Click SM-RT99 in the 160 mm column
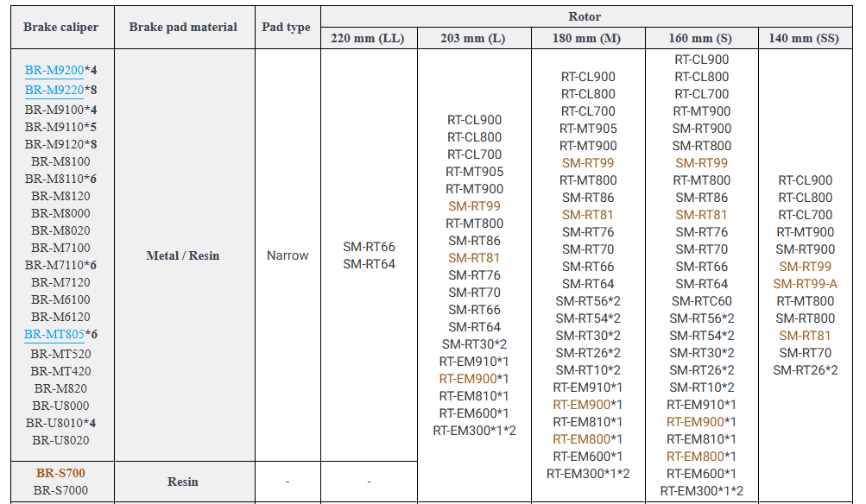866x504 pixels. [x=701, y=163]
